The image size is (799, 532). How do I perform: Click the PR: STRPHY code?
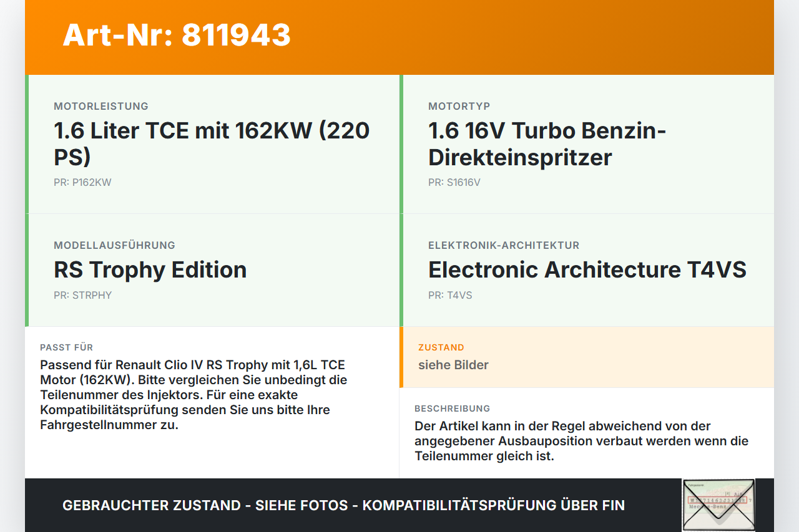click(x=83, y=295)
